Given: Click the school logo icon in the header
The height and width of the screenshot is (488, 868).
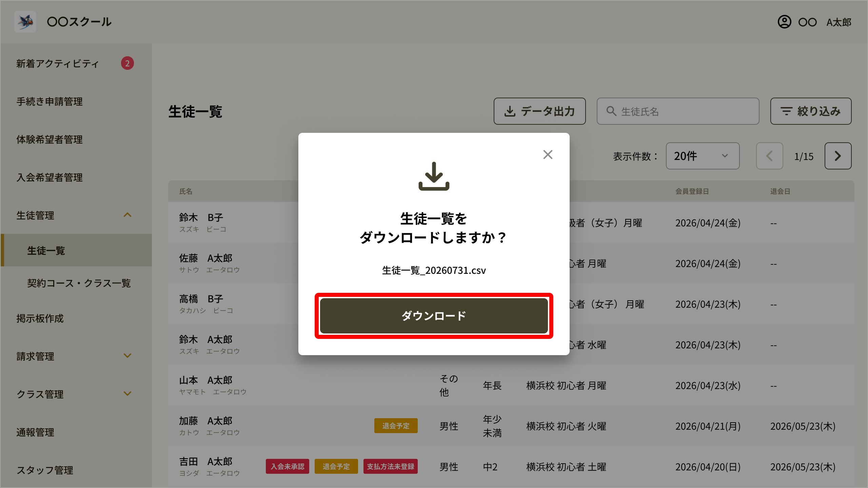Looking at the screenshot, I should [25, 22].
